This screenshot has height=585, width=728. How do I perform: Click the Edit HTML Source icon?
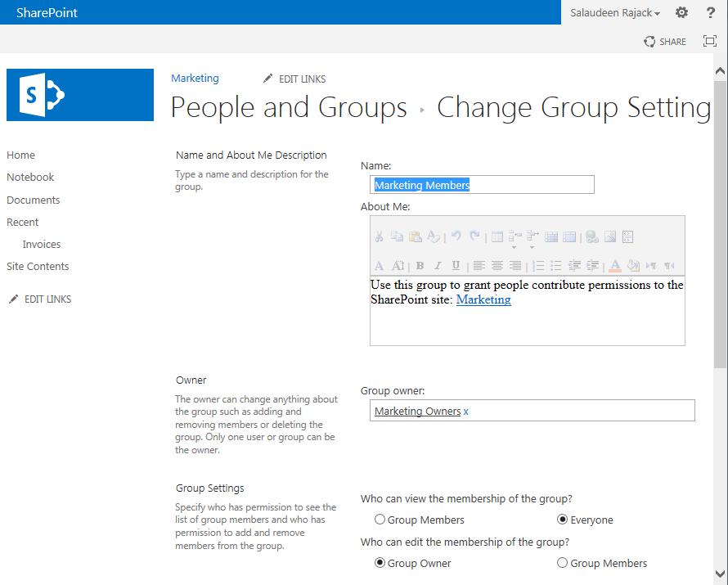[627, 236]
